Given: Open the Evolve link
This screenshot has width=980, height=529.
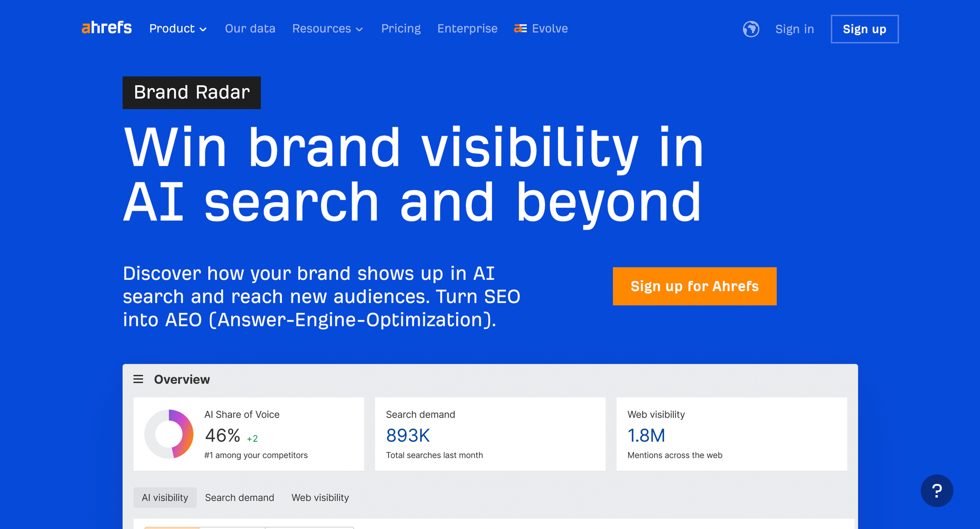Looking at the screenshot, I should click(x=541, y=28).
